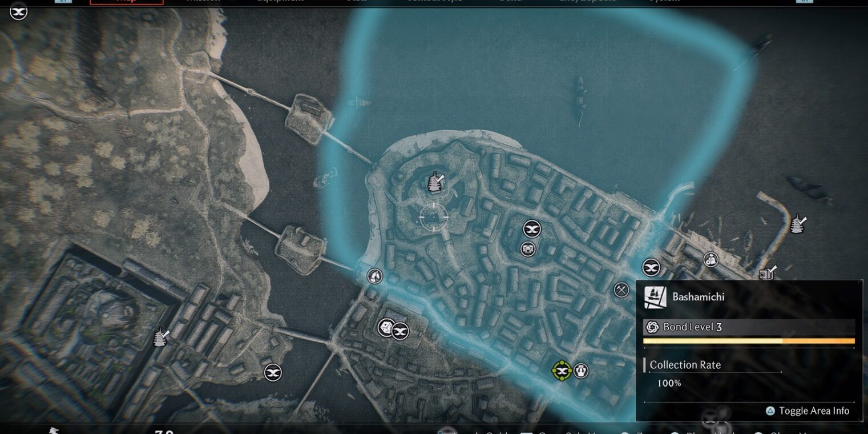Select the pagoda icon beside the western fort
Viewport: 868px width, 434px height.
pos(162,337)
